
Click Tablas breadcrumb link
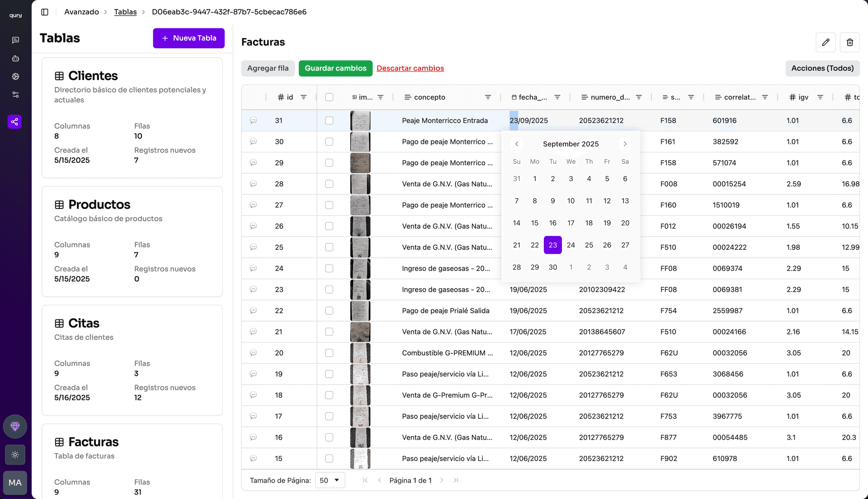coord(125,12)
